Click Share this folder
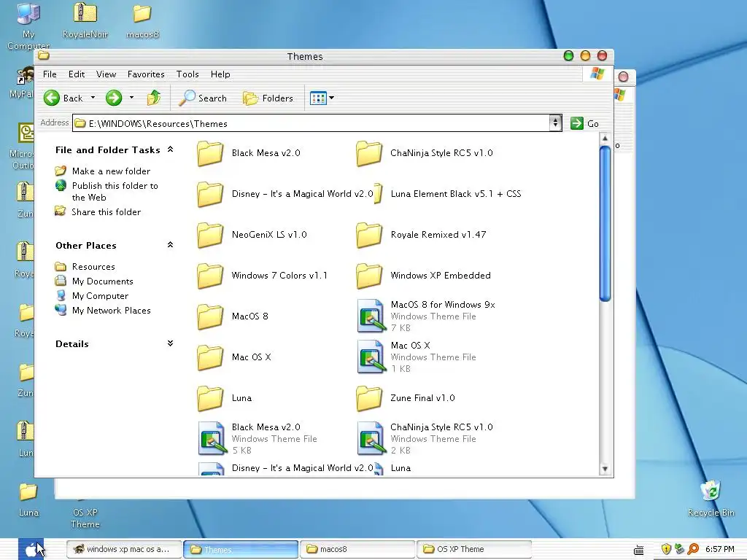Viewport: 747px width, 560px height. click(x=107, y=212)
